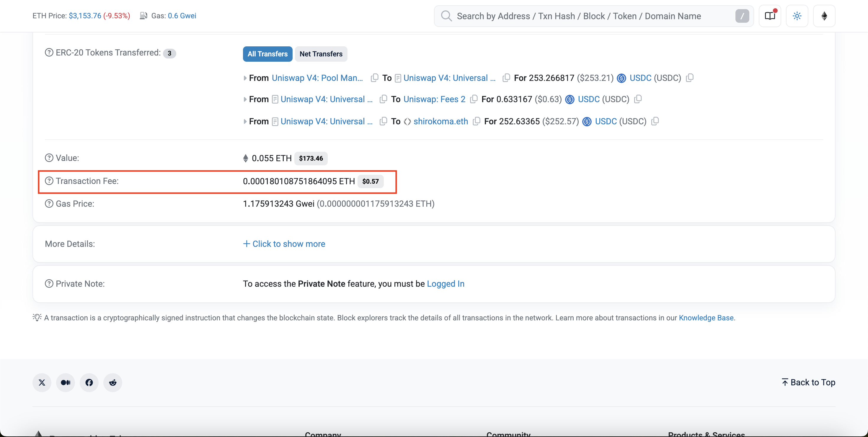868x437 pixels.
Task: Open the book notifications icon in the header
Action: [x=770, y=16]
